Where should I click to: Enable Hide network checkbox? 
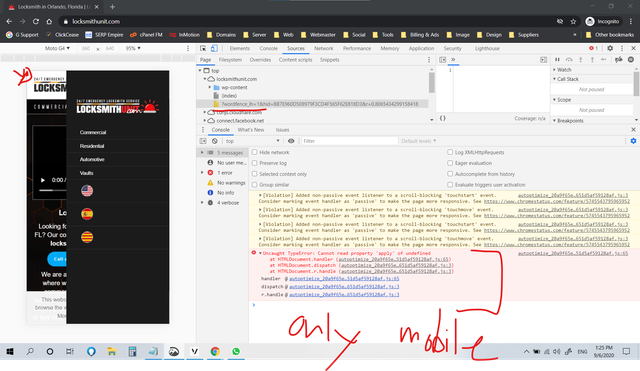coord(255,152)
